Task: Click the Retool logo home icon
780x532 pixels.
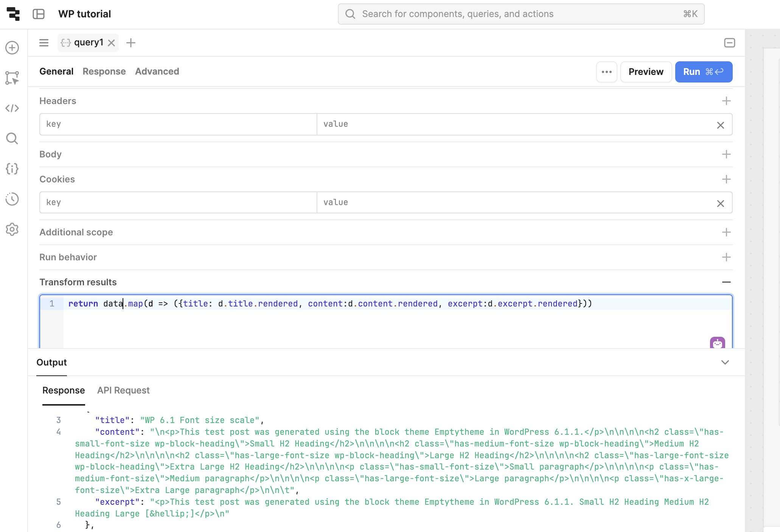Action: [13, 14]
